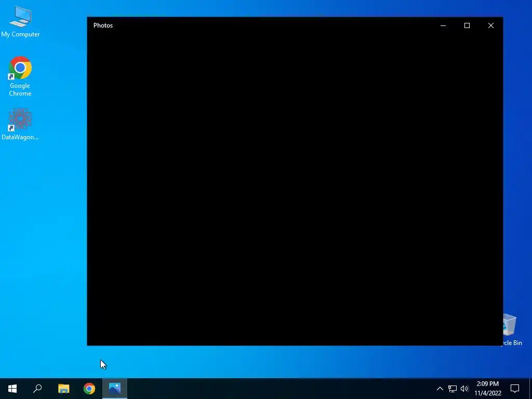Select the Google Chrome desktop shortcut
532x399 pixels.
(x=20, y=76)
